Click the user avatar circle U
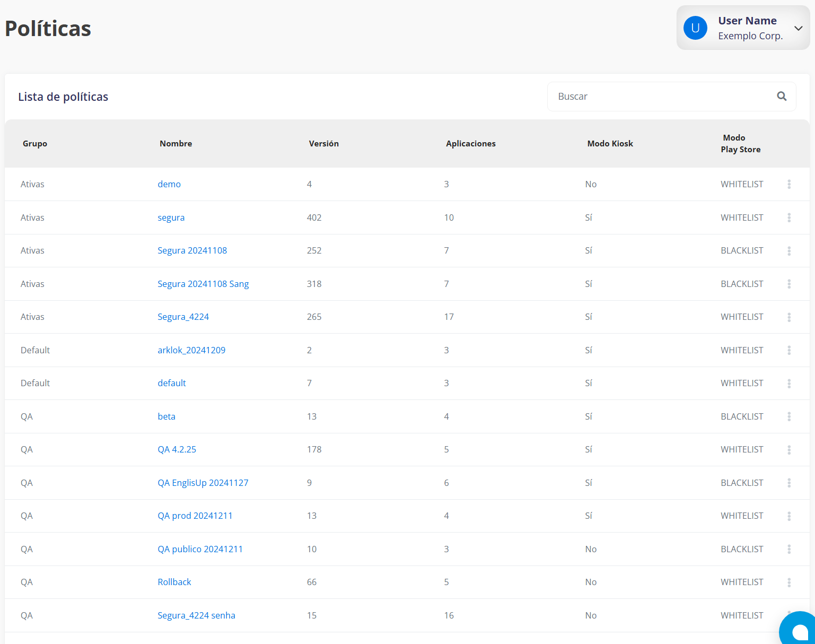The width and height of the screenshot is (815, 644). [695, 28]
